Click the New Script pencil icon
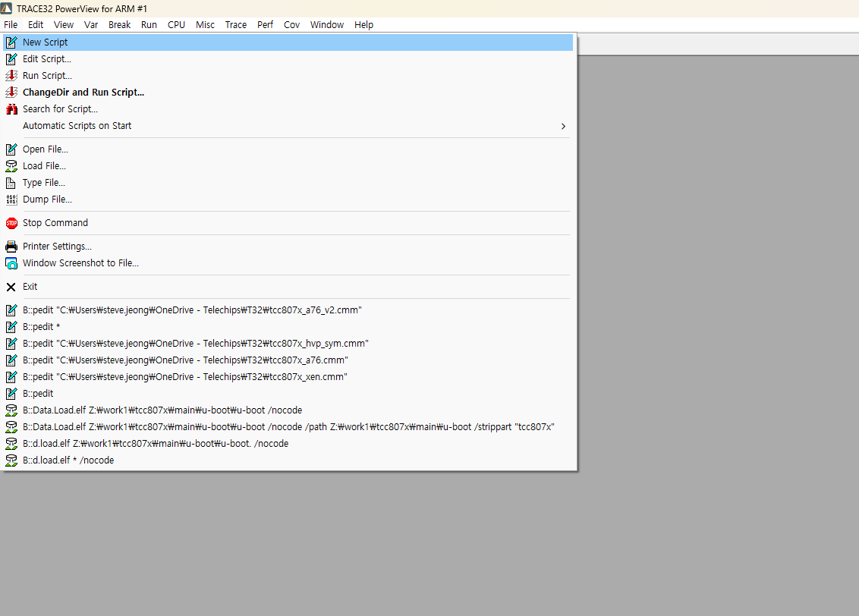 (x=11, y=42)
